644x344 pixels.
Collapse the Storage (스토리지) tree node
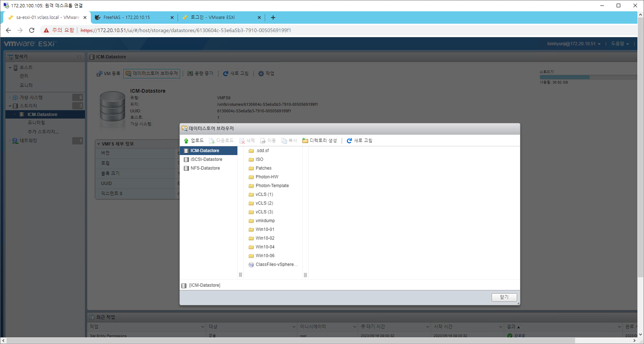coord(10,106)
